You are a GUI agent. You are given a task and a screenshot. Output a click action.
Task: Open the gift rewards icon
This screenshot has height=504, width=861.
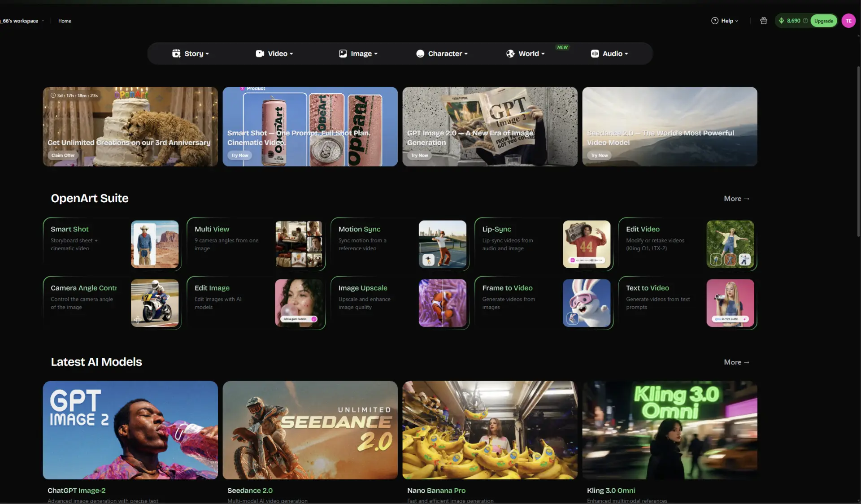pos(764,21)
